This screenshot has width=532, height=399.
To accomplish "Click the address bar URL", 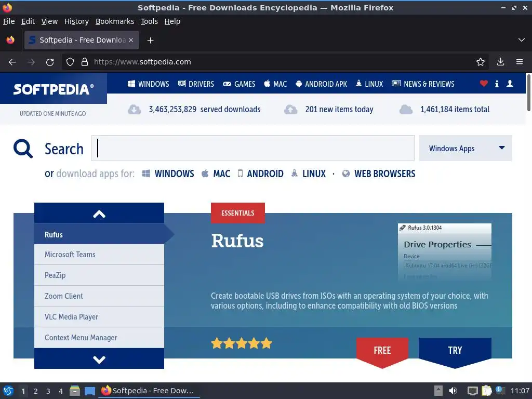I will pos(142,62).
